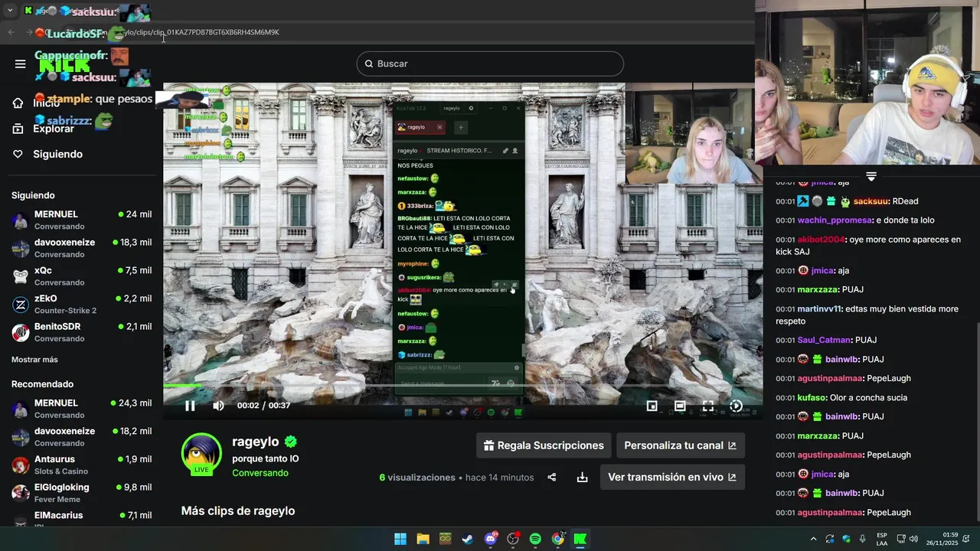Switch player to theater mode
This screenshot has height=551, width=980.
pyautogui.click(x=680, y=406)
